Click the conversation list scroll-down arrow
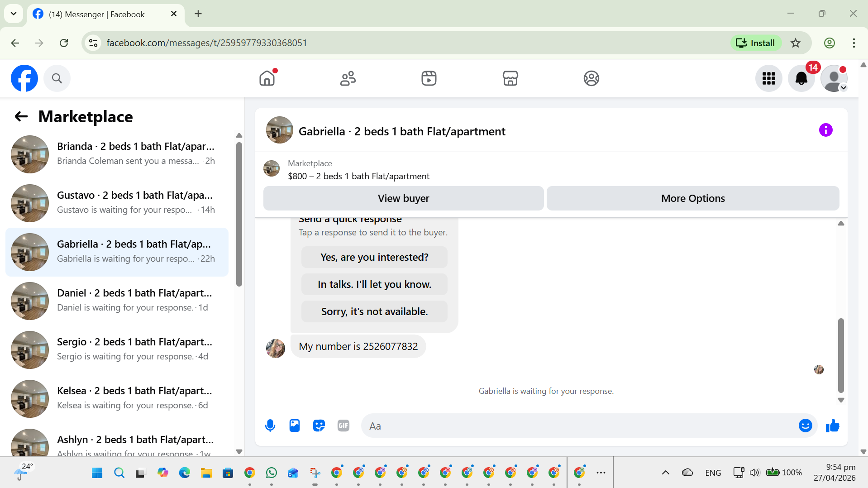Image resolution: width=868 pixels, height=488 pixels. click(239, 452)
